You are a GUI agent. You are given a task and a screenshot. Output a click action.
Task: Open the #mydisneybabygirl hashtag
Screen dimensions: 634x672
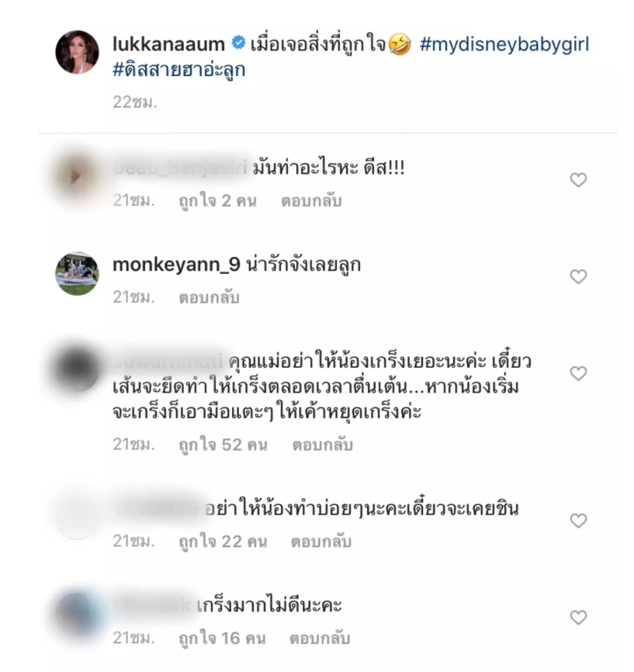point(504,45)
